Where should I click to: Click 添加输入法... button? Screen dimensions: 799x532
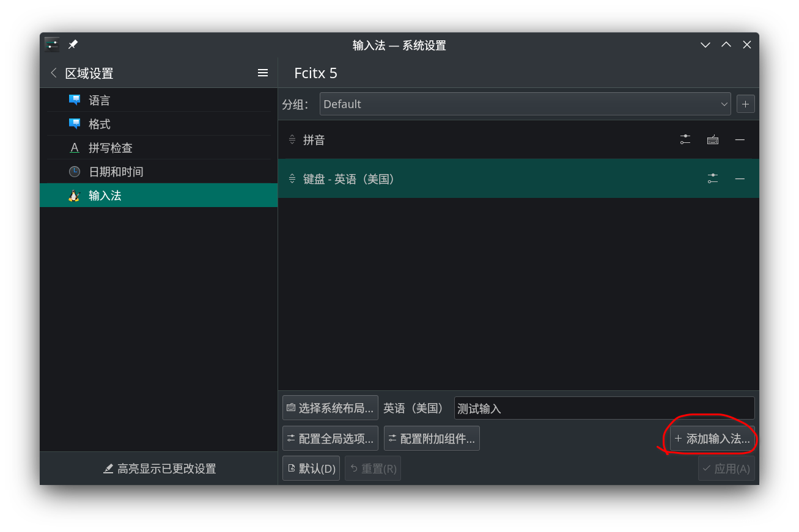coord(712,439)
